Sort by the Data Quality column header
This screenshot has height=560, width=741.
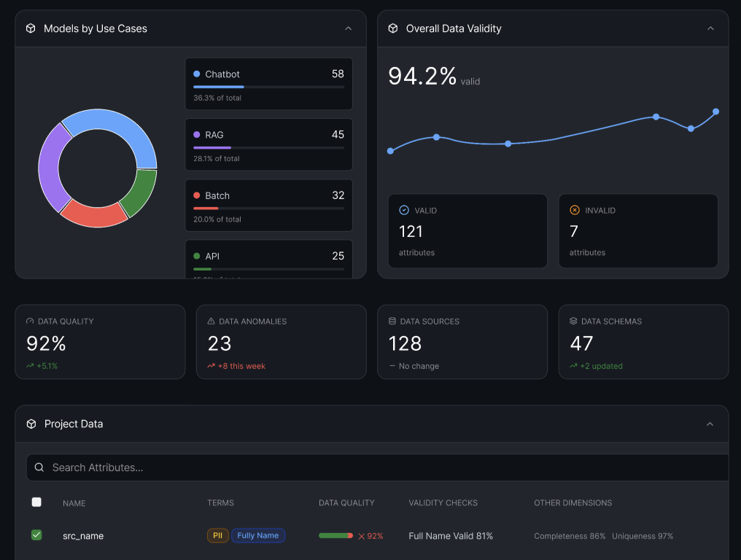point(346,502)
